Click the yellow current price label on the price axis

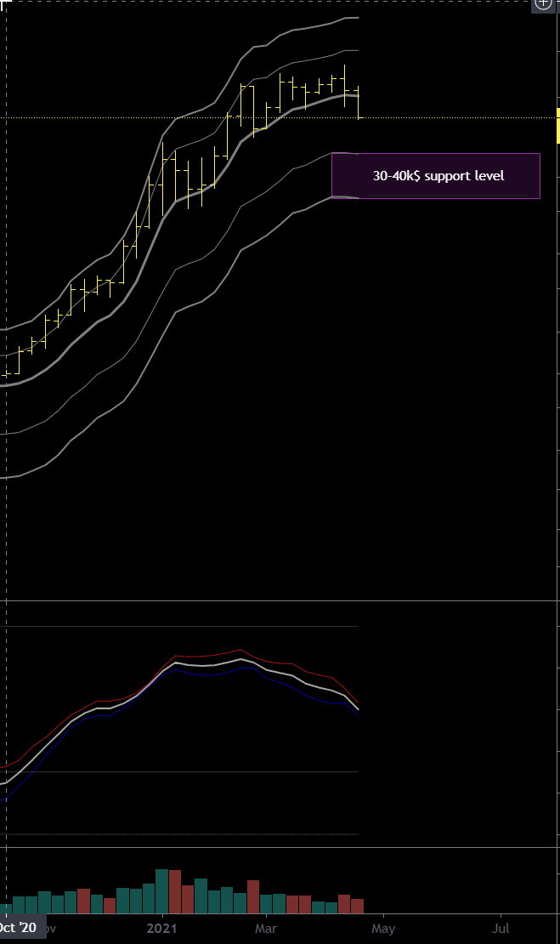click(x=557, y=126)
